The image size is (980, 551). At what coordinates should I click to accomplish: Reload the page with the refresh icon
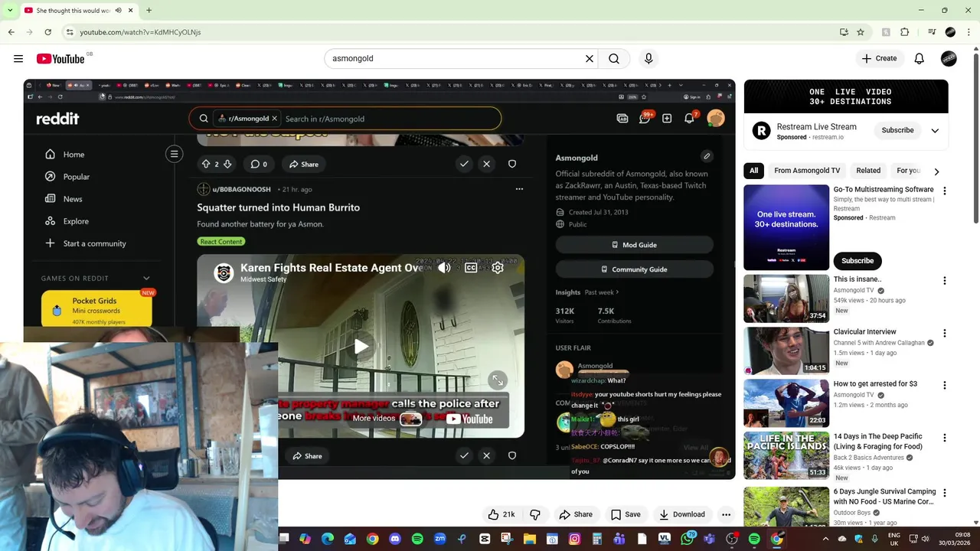47,32
